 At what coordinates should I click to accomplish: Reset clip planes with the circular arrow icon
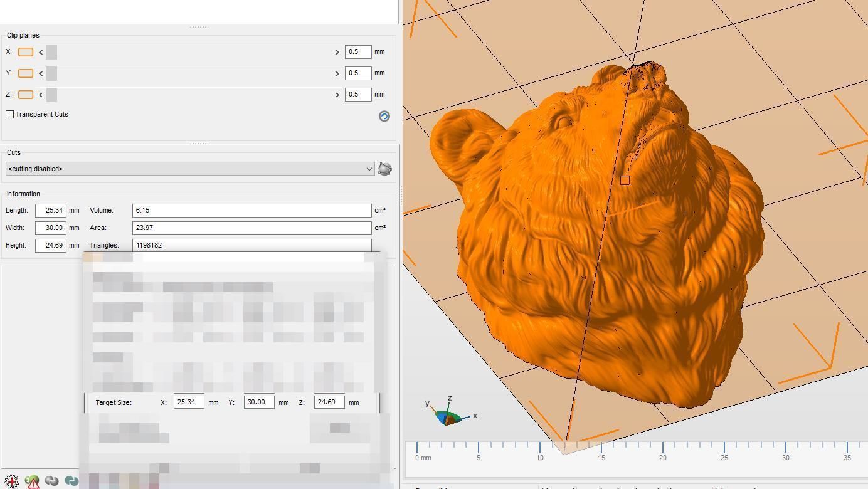pyautogui.click(x=384, y=116)
